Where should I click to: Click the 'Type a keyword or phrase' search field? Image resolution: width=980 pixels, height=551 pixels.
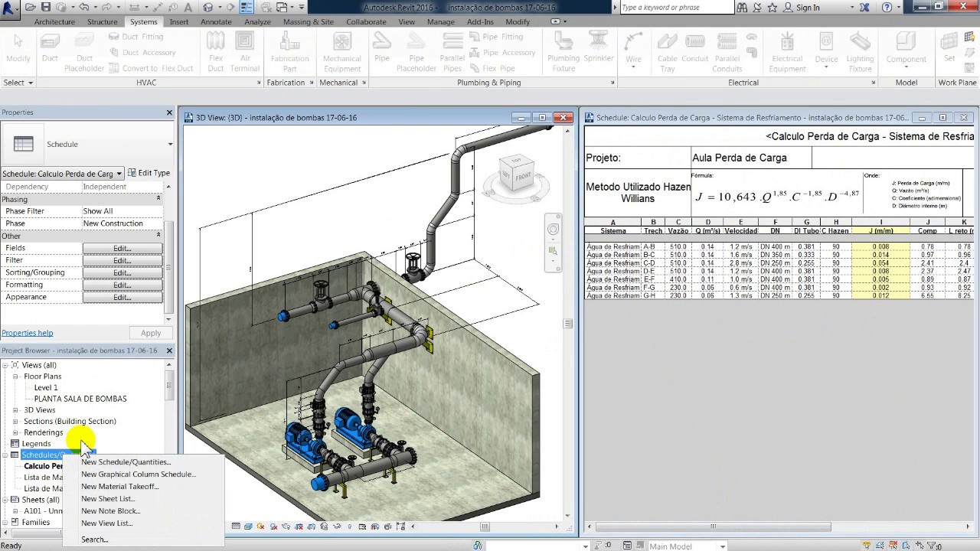pos(676,7)
